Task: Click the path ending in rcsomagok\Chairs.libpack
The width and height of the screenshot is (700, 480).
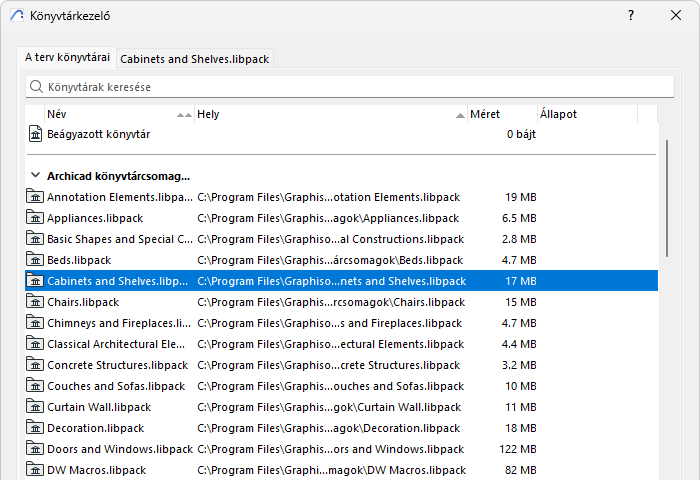Action: pos(331,302)
